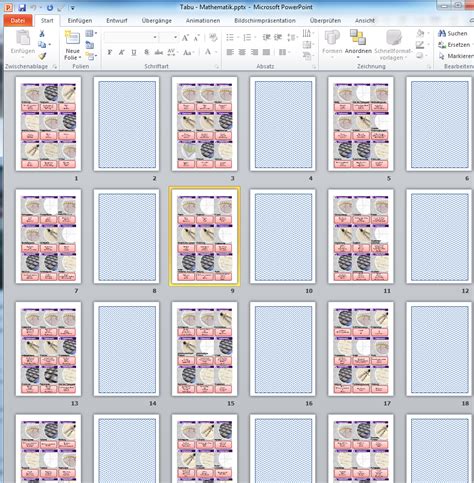Screen dimensions: 474x483
Task: Open the font size dropdown
Action: [x=175, y=37]
